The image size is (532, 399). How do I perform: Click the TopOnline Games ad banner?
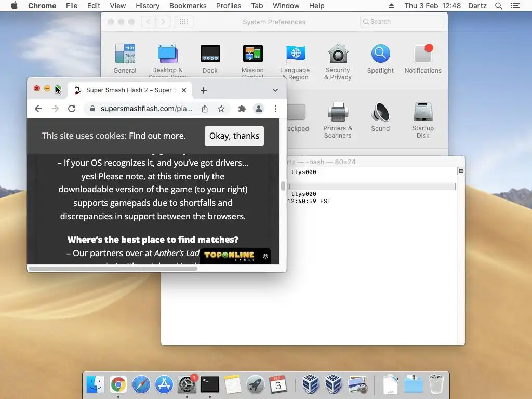point(230,256)
